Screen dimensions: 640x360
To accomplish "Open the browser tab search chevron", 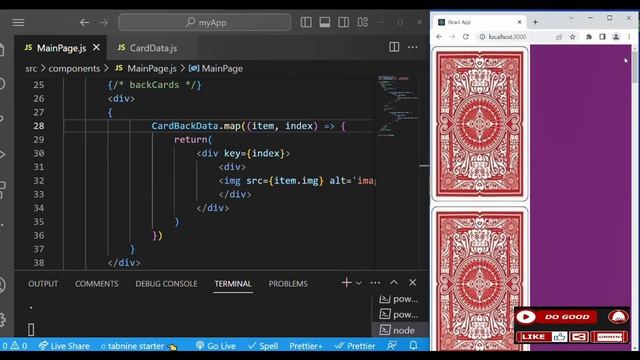I will (x=571, y=18).
